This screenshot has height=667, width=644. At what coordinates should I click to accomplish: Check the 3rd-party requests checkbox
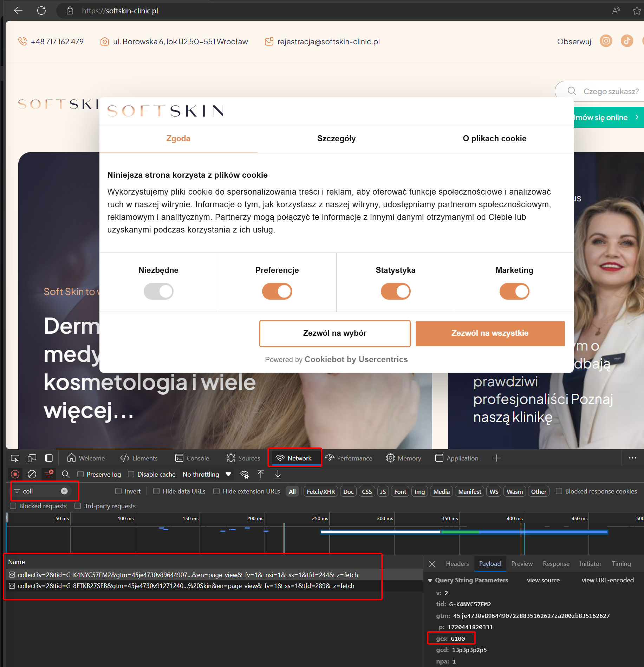78,506
